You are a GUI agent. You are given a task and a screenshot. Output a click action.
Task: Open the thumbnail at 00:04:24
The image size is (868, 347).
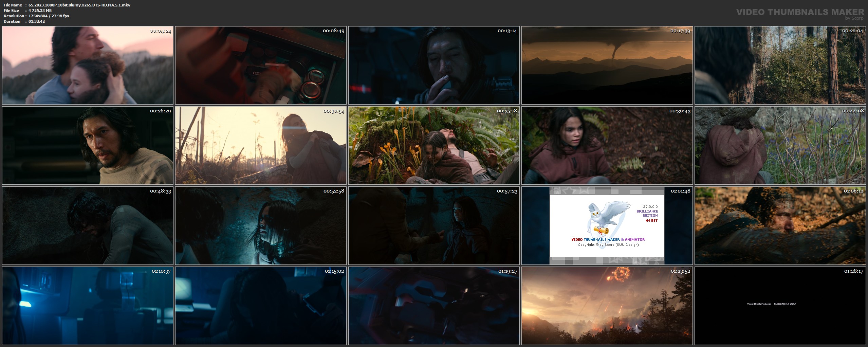[x=88, y=65]
